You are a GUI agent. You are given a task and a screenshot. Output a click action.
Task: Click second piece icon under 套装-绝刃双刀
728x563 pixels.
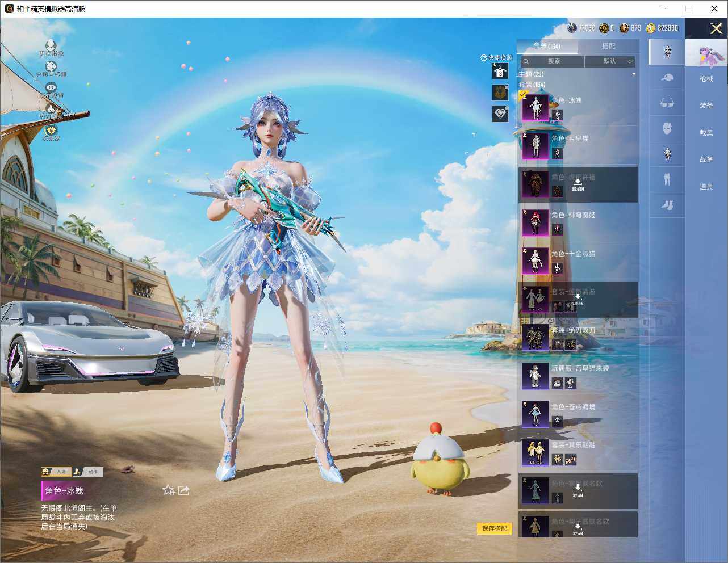(571, 344)
